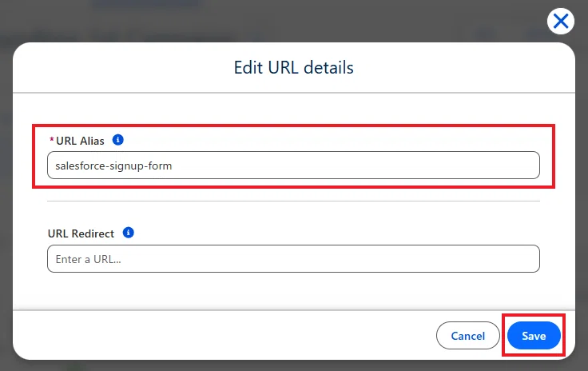This screenshot has width=588, height=371.
Task: Click the Edit URL details heading
Action: pos(294,67)
